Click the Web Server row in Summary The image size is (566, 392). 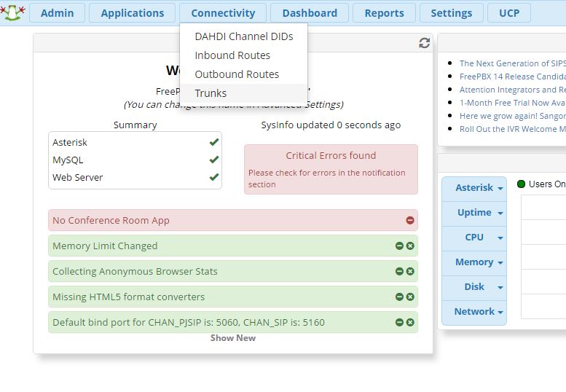(x=135, y=177)
